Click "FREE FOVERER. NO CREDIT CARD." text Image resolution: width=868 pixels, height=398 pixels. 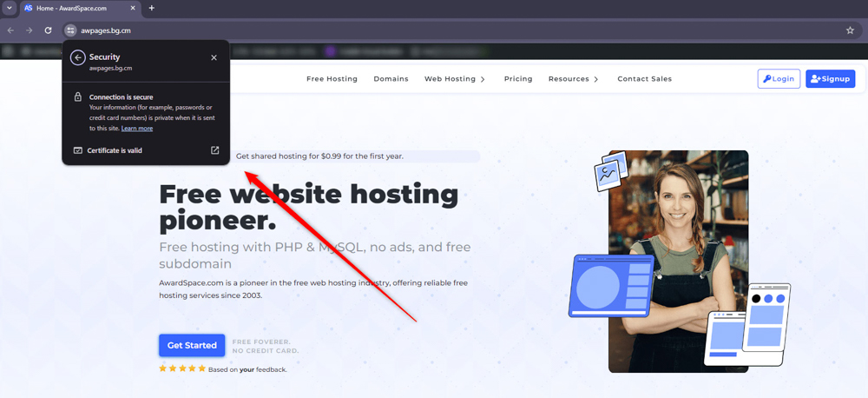pyautogui.click(x=266, y=347)
